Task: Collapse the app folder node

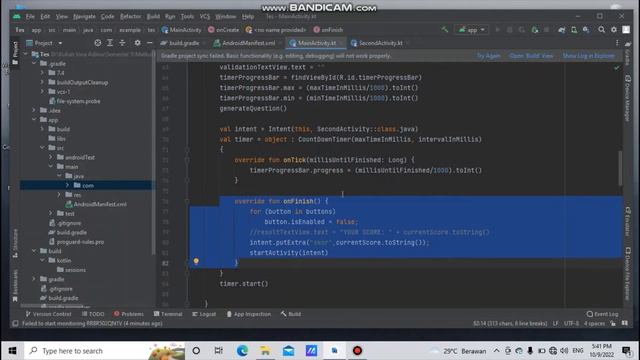Action: pyautogui.click(x=34, y=120)
